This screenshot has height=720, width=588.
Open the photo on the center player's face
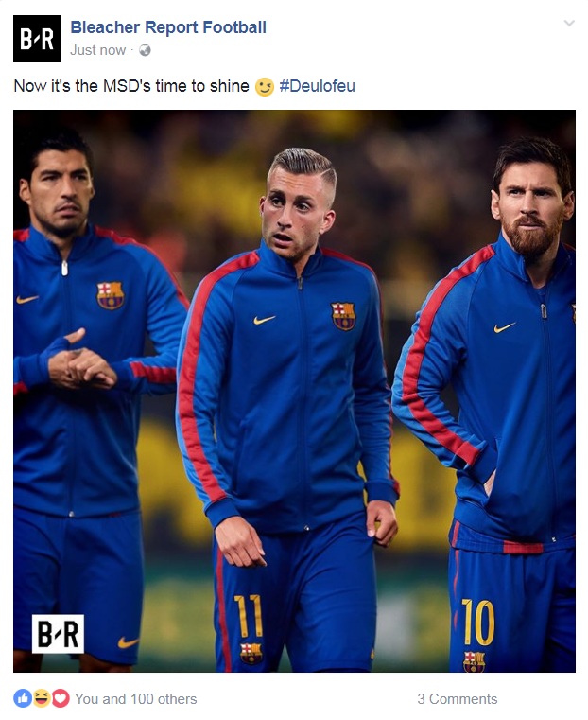[x=296, y=208]
